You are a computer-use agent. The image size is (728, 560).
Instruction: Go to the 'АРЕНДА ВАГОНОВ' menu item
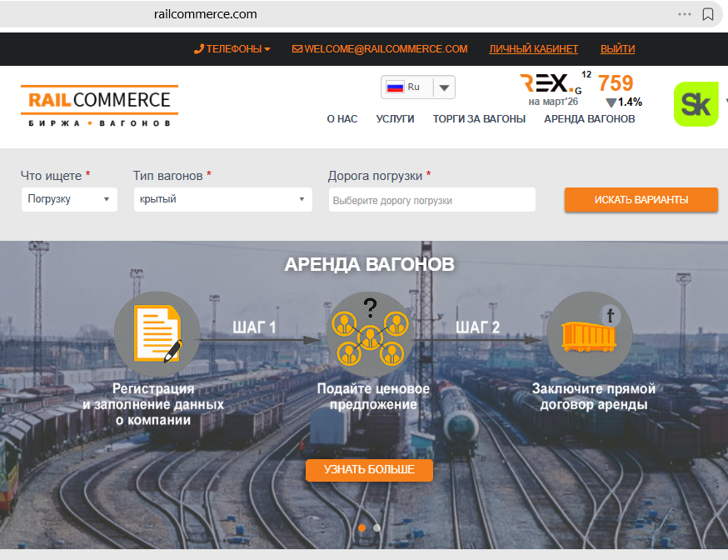coord(589,119)
